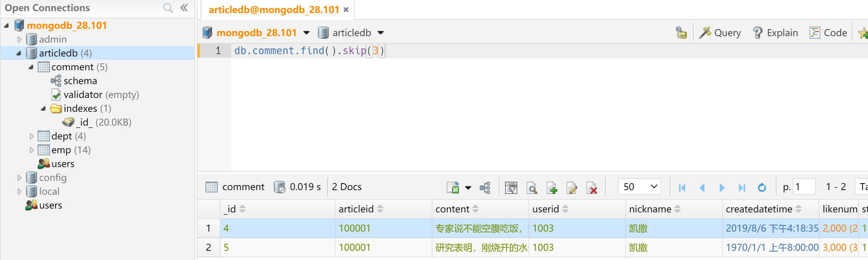Click the add document icon
Screen dimensions: 868x260
552,187
